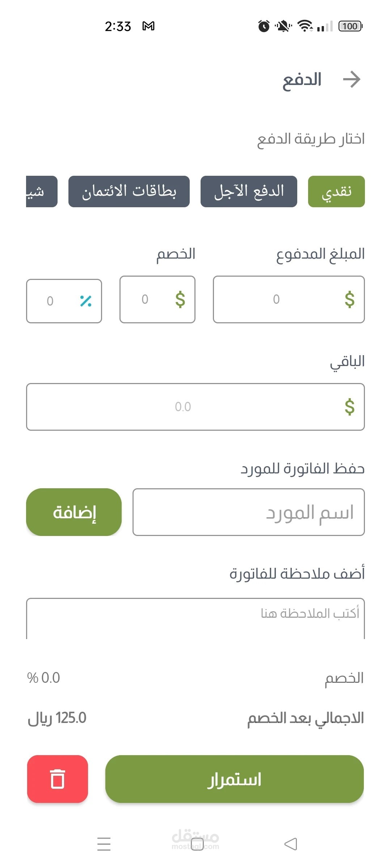Focus the اسم المورد supplier name field
The width and height of the screenshot is (391, 868).
248,512
